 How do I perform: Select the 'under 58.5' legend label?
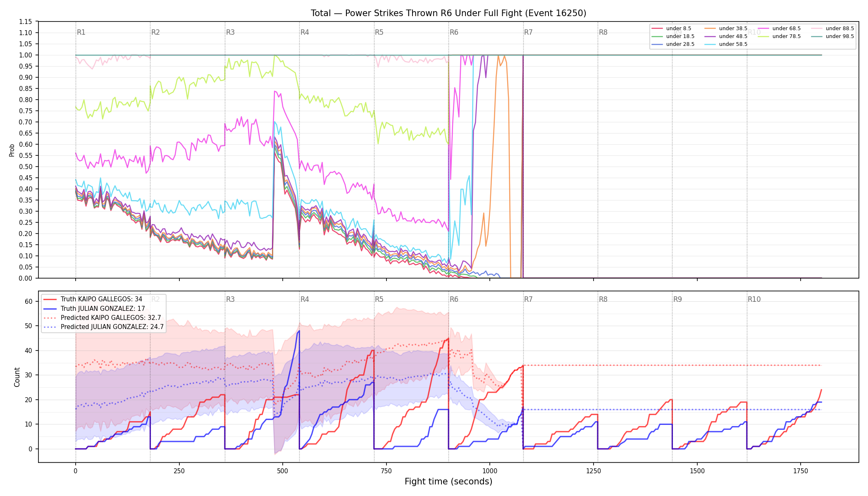pos(733,44)
